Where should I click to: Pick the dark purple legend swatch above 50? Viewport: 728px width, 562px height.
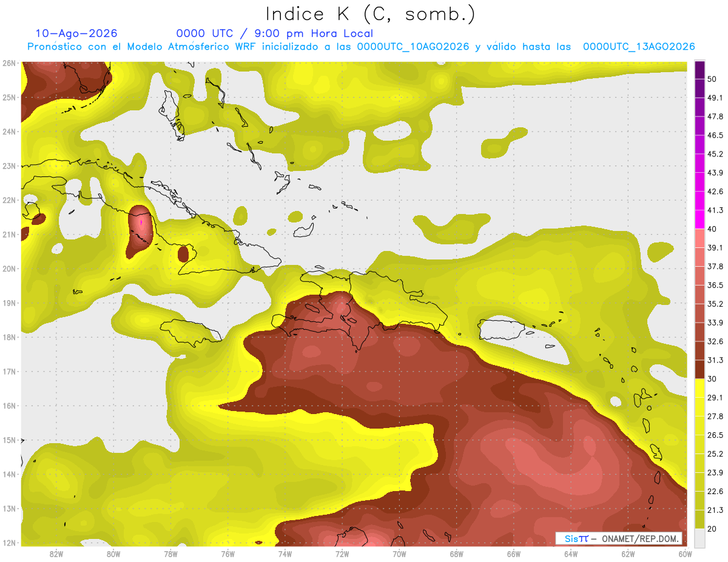(x=699, y=70)
